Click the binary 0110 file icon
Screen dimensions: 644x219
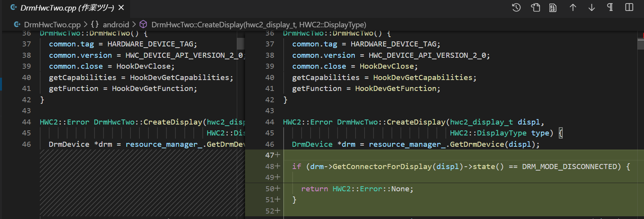click(553, 7)
